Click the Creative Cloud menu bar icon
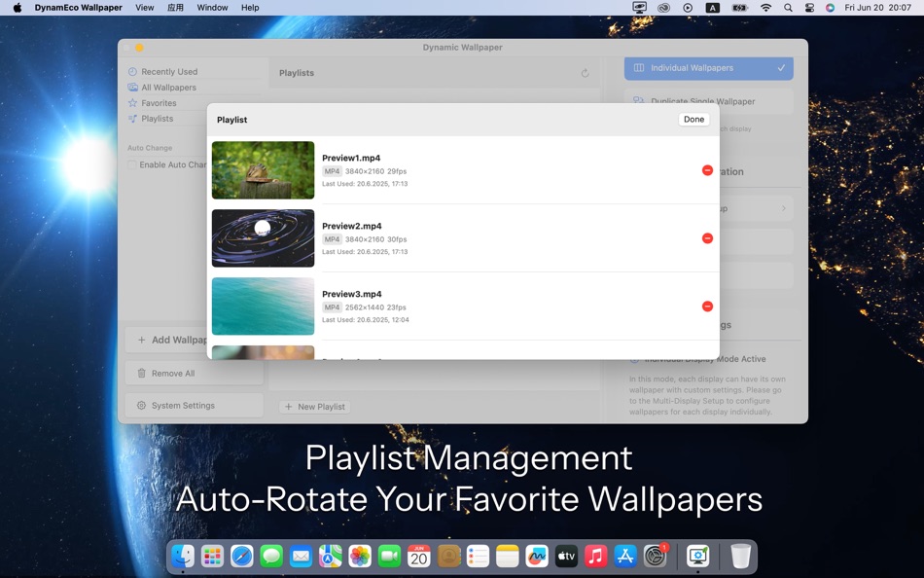 pyautogui.click(x=663, y=8)
